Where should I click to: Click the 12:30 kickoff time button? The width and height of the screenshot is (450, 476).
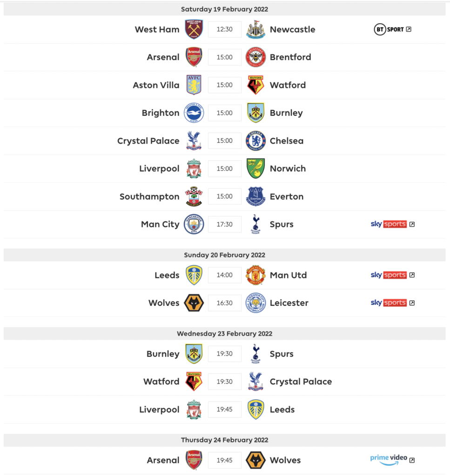pyautogui.click(x=225, y=29)
